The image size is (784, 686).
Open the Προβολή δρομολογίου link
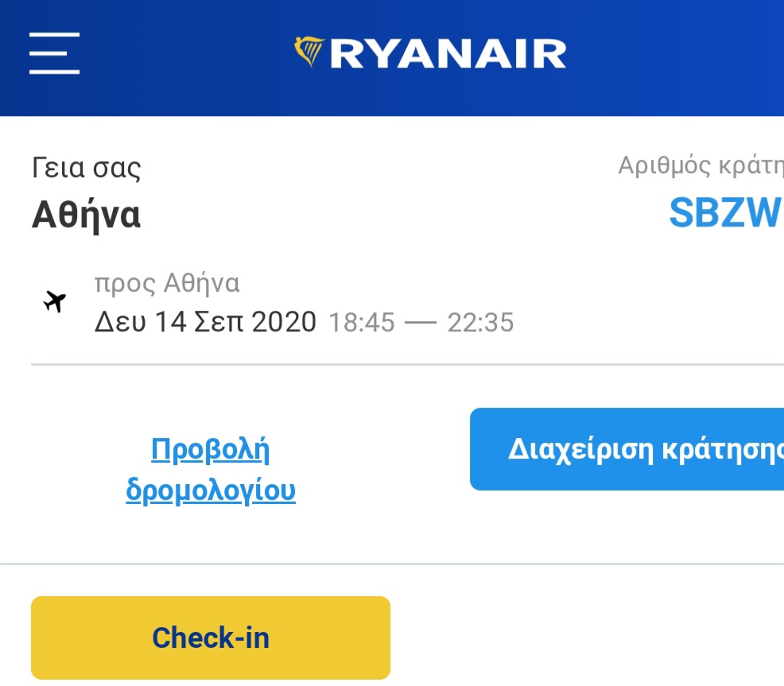point(211,470)
